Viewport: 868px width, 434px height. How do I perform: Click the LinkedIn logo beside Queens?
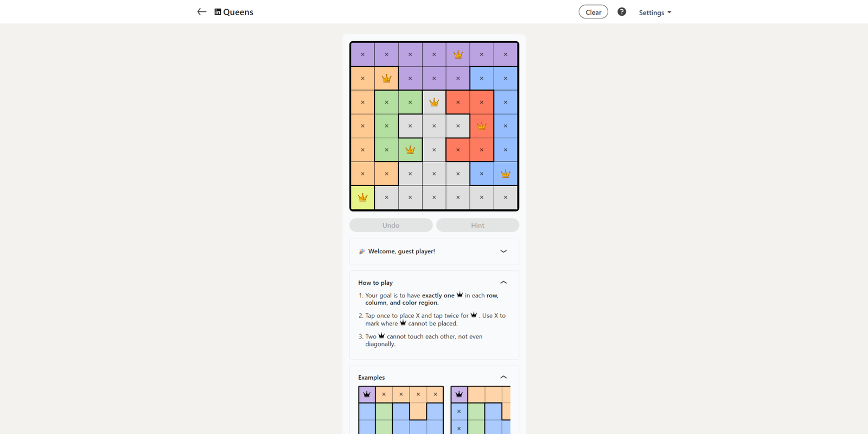(218, 12)
